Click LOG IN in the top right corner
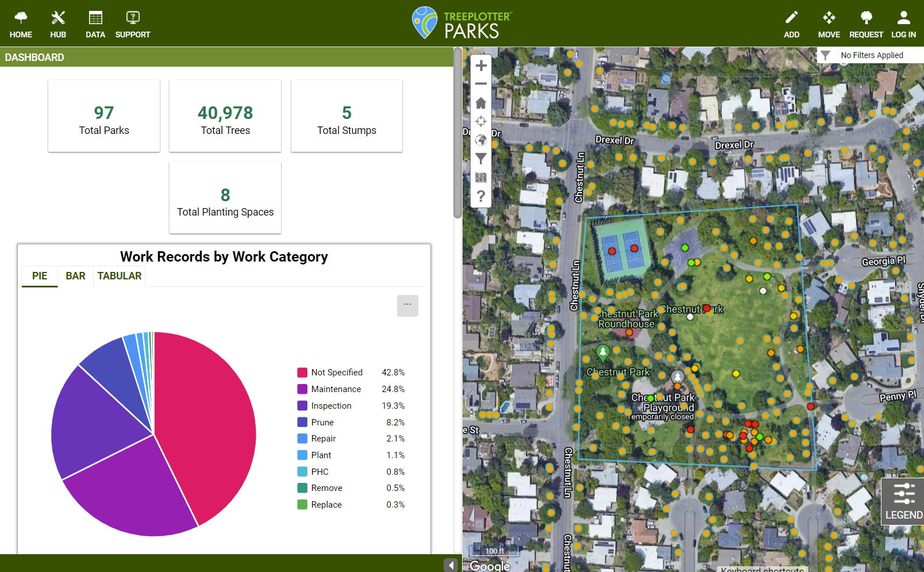This screenshot has height=572, width=924. 903,23
